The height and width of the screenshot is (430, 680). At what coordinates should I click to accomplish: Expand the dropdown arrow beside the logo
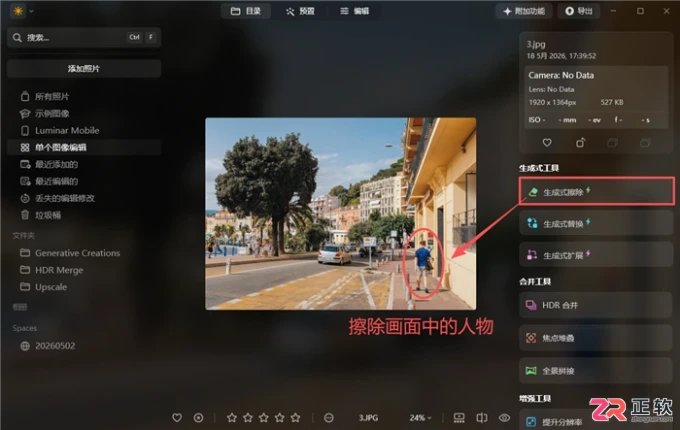[31, 11]
